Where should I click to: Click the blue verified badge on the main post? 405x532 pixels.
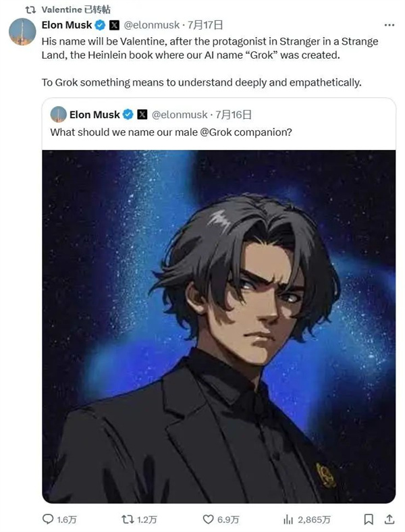[100, 25]
